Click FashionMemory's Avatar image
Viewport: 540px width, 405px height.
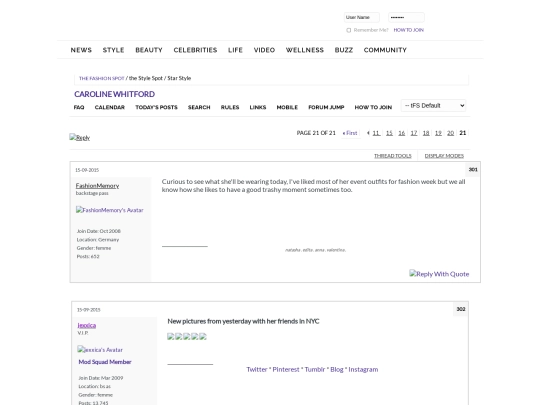coord(110,210)
